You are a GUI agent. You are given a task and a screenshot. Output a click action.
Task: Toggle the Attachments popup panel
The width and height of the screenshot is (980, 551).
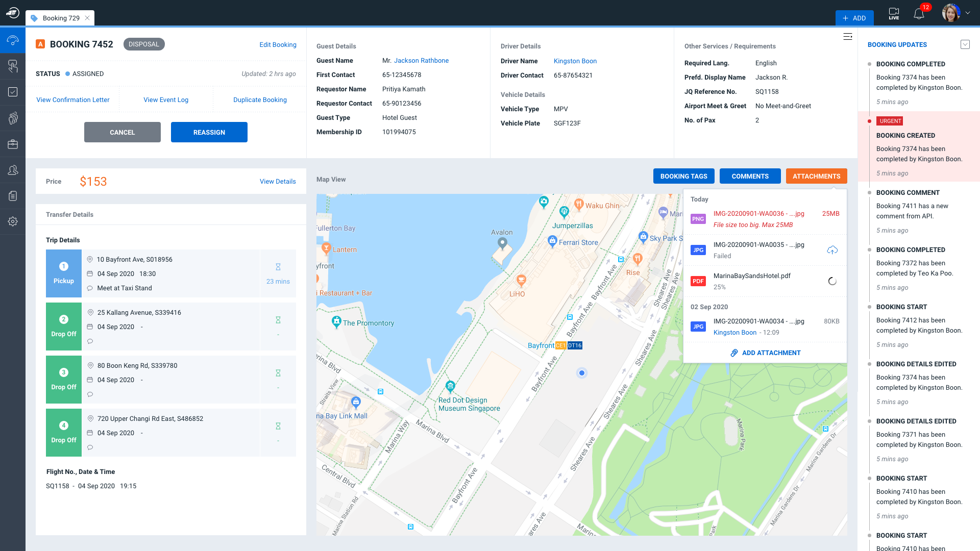click(x=816, y=176)
